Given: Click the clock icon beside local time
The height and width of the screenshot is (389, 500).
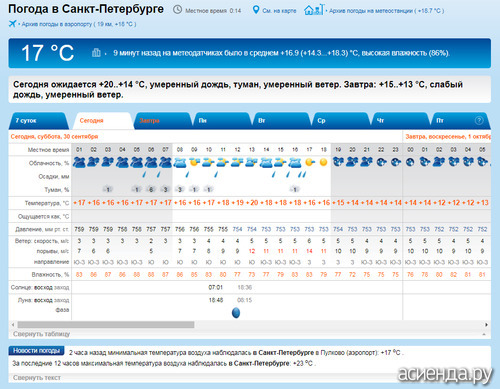Looking at the screenshot, I should (x=177, y=10).
